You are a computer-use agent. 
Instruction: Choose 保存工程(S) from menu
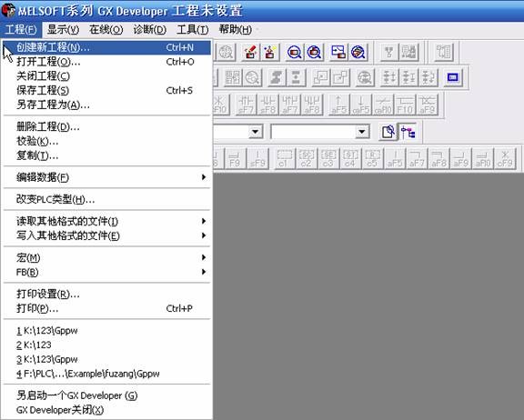pos(107,91)
